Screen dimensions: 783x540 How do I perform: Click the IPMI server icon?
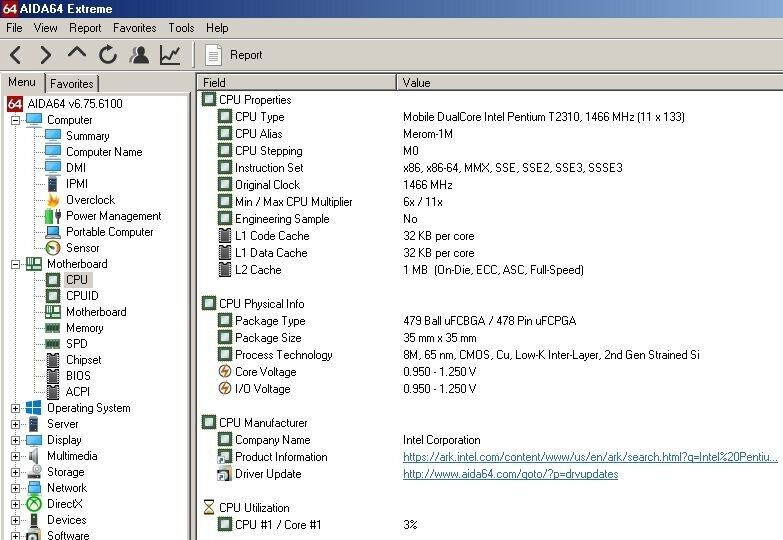click(x=52, y=184)
